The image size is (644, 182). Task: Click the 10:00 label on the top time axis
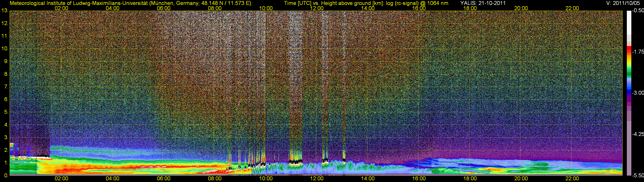point(266,8)
